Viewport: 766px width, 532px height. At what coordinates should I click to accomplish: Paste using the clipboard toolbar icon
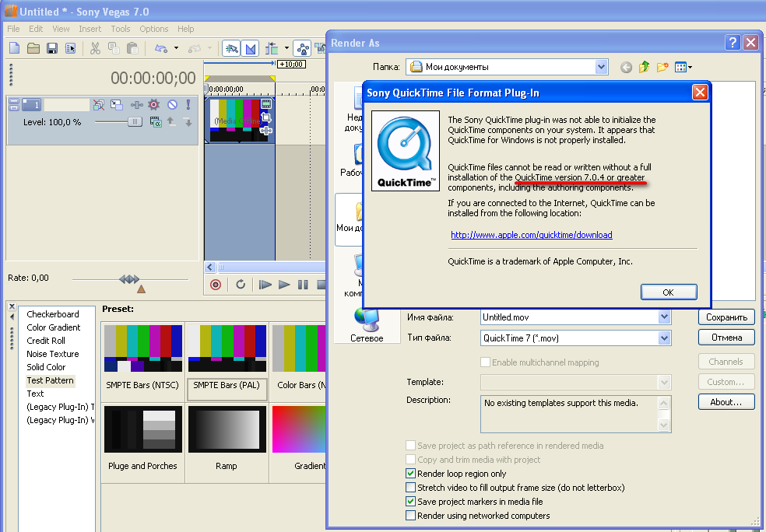click(132, 47)
